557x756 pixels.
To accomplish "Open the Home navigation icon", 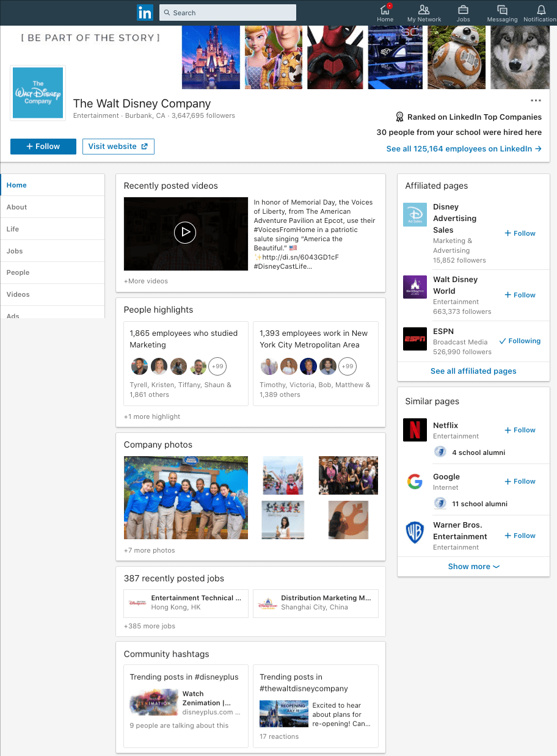I will coord(385,12).
